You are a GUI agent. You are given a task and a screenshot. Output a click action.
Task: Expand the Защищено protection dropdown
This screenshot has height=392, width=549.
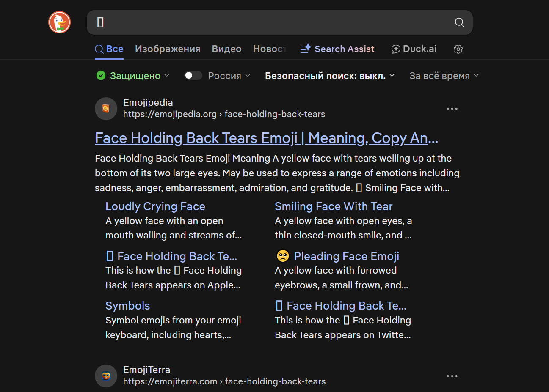point(140,76)
